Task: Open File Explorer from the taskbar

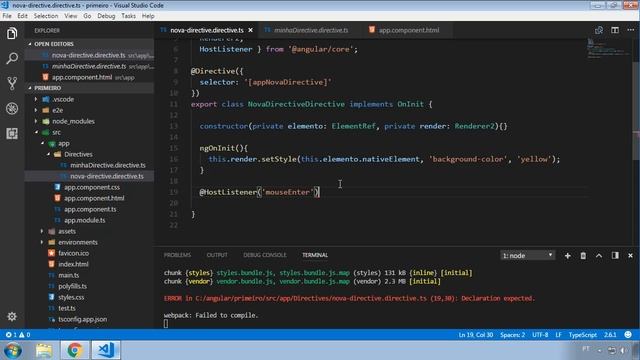Action: [44, 351]
